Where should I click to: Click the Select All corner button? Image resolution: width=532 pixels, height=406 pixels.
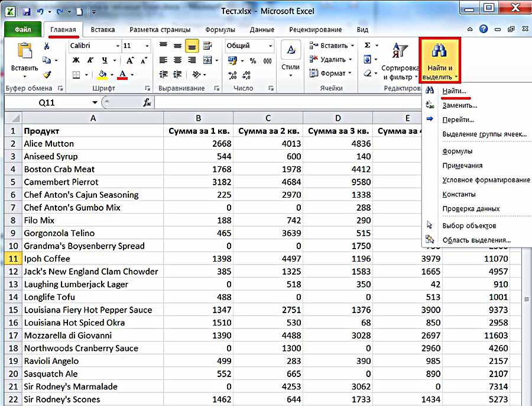[13, 118]
